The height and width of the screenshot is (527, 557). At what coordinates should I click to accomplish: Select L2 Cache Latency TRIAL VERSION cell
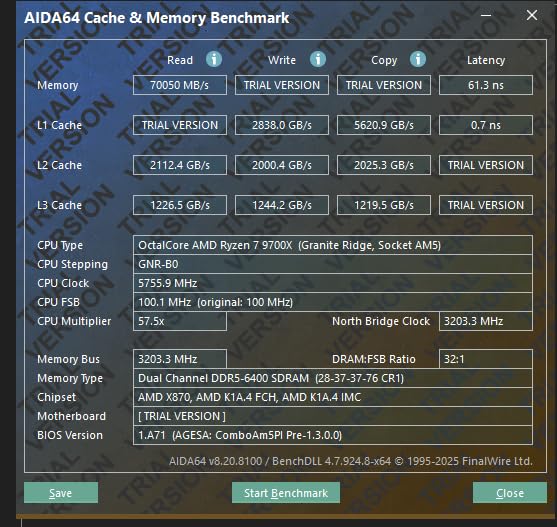pos(486,165)
